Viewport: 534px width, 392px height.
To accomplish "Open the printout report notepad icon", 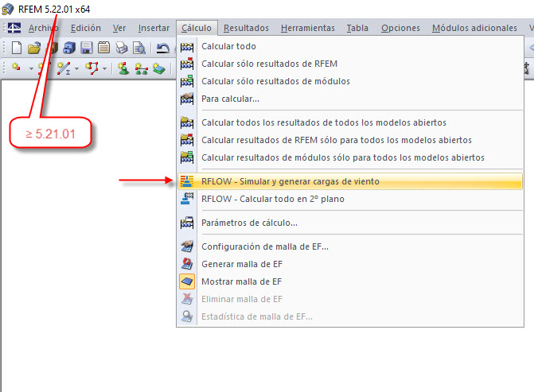I will (103, 48).
